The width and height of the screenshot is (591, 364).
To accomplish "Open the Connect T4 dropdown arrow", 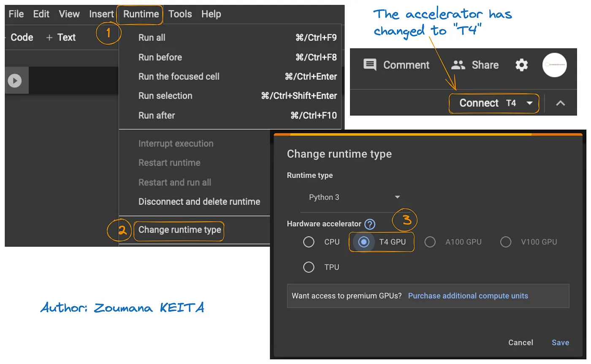I will pos(529,103).
